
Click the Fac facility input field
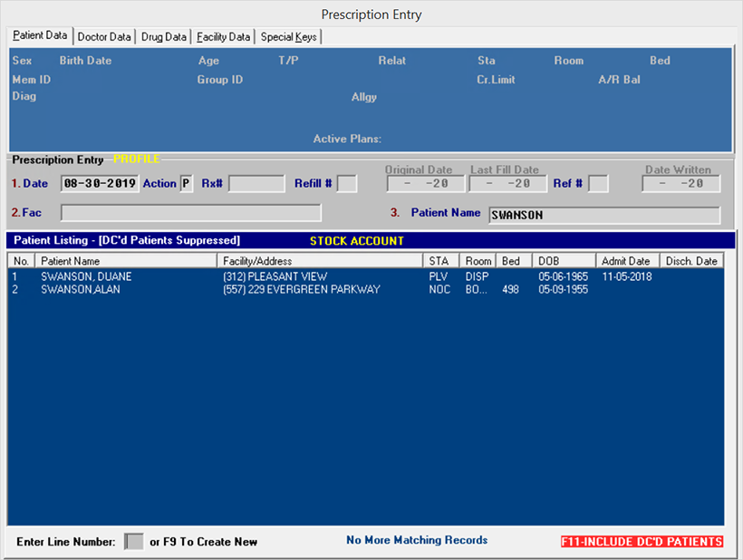pyautogui.click(x=190, y=213)
